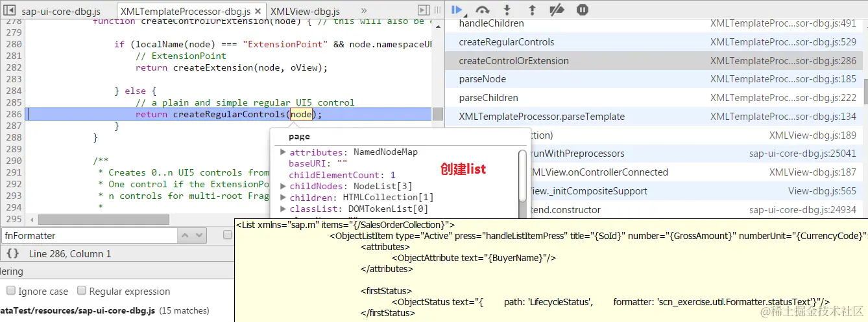This screenshot has height=322, width=868.
Task: Expand the children HTMLCollection[1] property
Action: (283, 198)
